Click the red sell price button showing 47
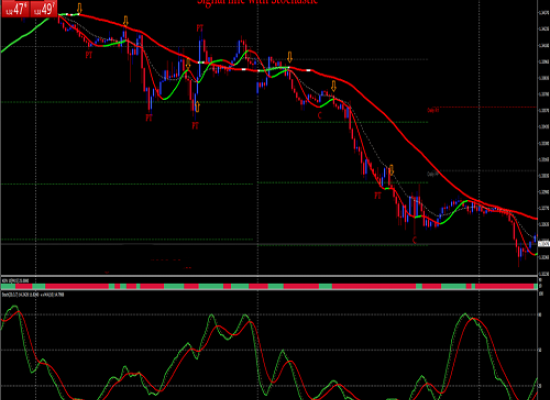This screenshot has width=550, height=400. 15,8
